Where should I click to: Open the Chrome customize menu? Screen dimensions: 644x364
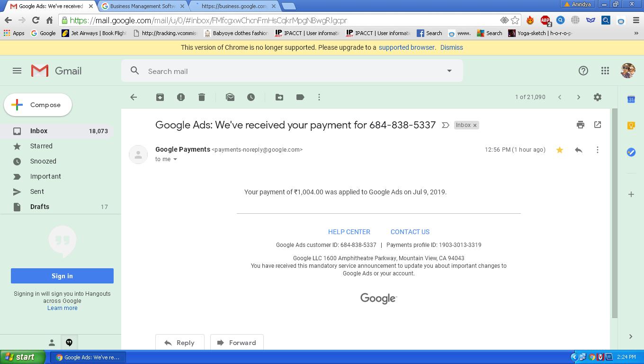coord(636,20)
